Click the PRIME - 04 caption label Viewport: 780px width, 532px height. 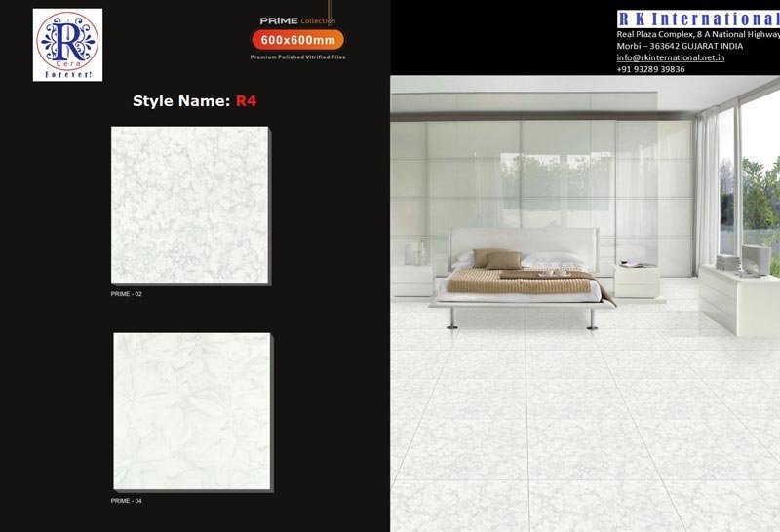click(127, 500)
